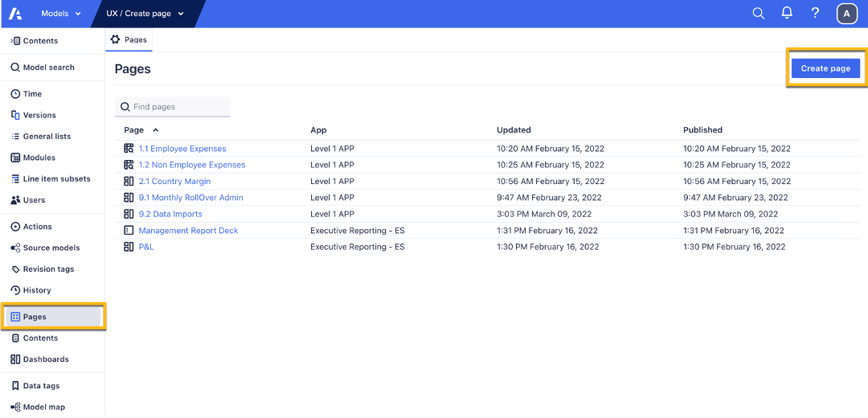This screenshot has width=868, height=418.
Task: Select Updated cell '3:03 PM March 09, 2022'
Action: click(543, 214)
